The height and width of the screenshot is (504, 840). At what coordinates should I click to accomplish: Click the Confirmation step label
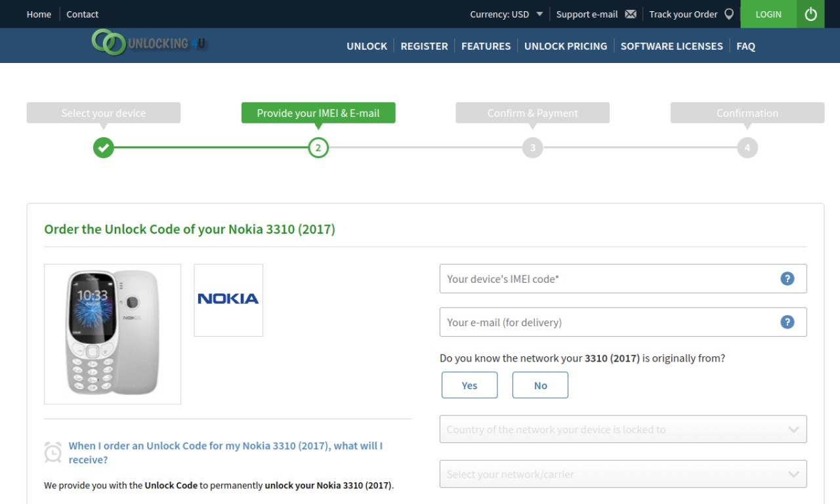[747, 113]
